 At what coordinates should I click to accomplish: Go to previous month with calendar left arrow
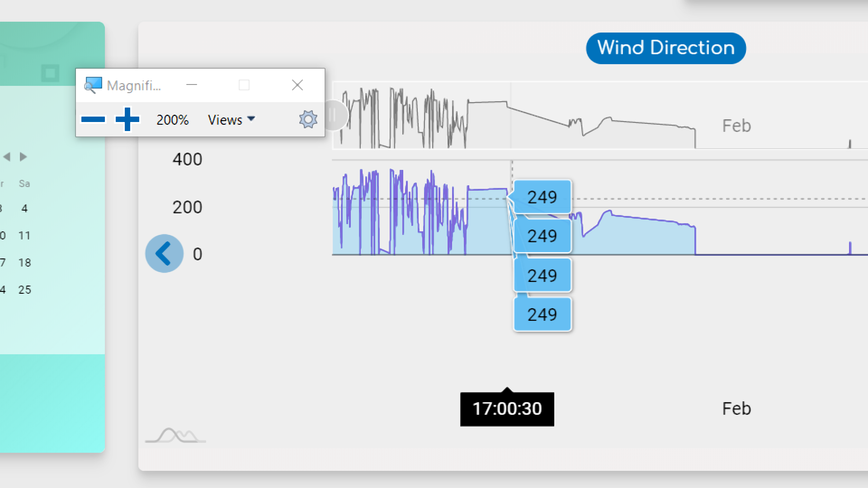(6, 157)
